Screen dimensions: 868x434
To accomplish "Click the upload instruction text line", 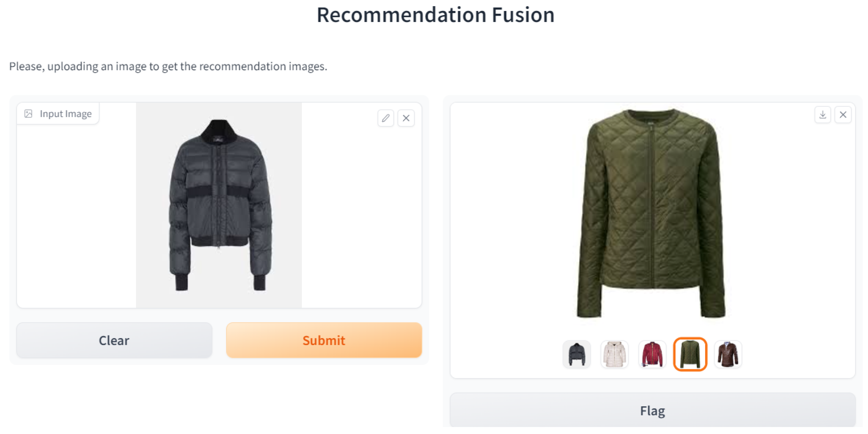I will pyautogui.click(x=168, y=66).
